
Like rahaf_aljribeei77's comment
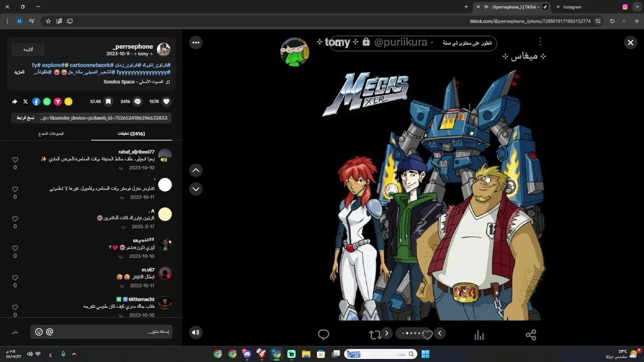(15, 160)
